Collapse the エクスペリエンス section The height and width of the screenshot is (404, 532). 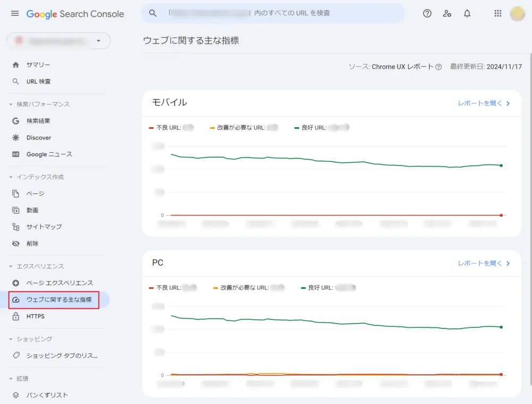[37, 267]
